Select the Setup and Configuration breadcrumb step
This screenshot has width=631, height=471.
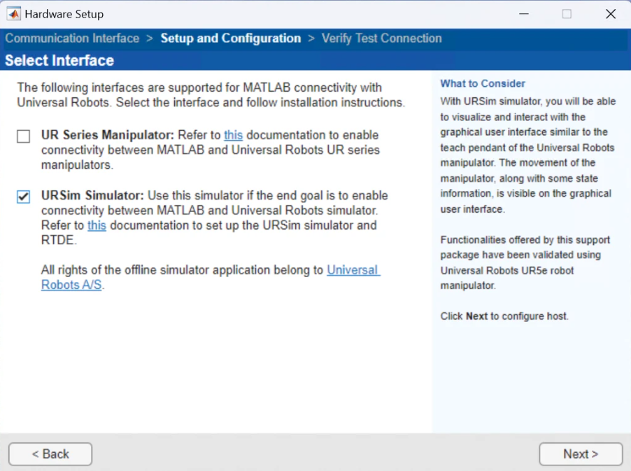point(230,39)
